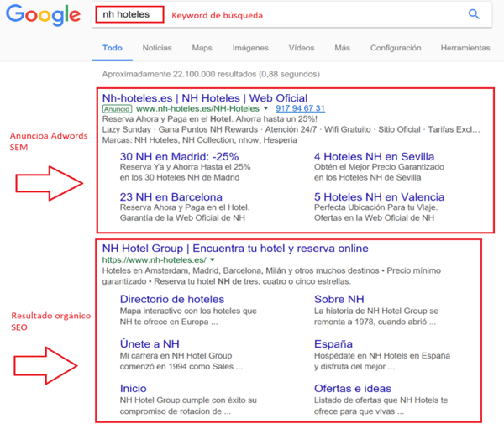This screenshot has width=504, height=424.
Task: Open the 4 Hoteles NH en Sevilla sitelink
Action: [x=374, y=157]
